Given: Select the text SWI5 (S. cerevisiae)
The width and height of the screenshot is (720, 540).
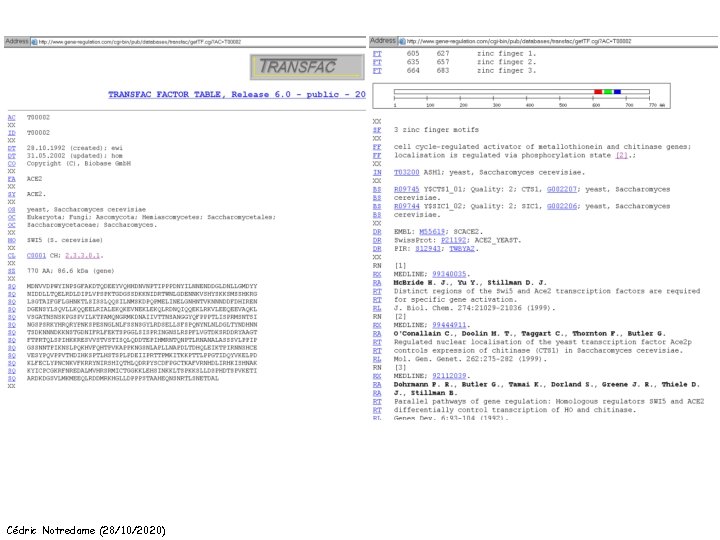Looking at the screenshot, I should point(65,240).
